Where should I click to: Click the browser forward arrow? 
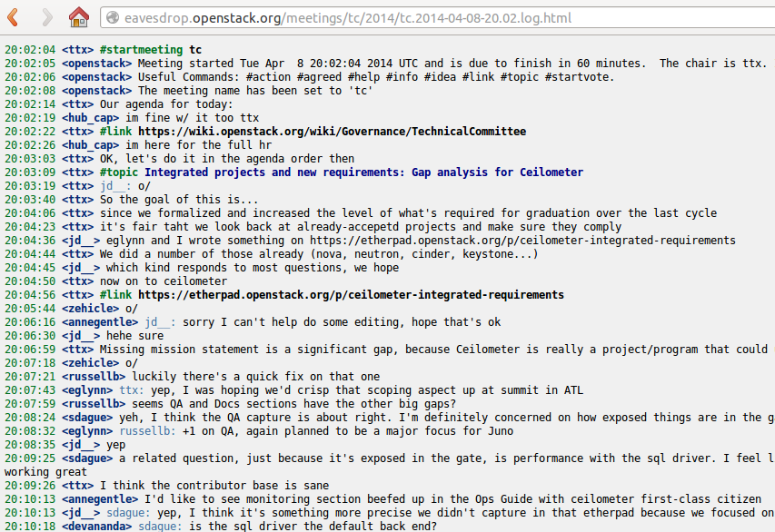tap(47, 16)
